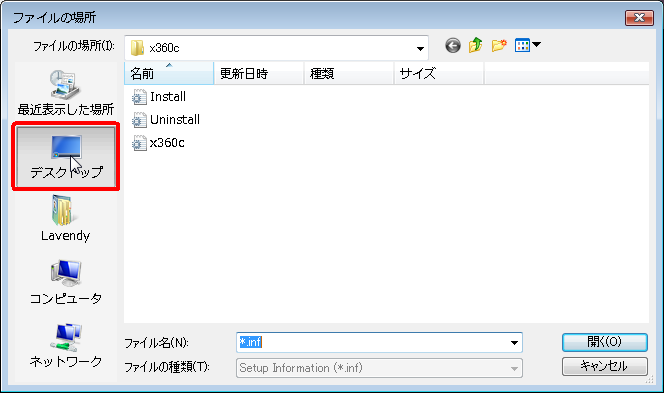The height and width of the screenshot is (393, 664).
Task: Expand the file name dropdown arrow
Action: (x=514, y=343)
